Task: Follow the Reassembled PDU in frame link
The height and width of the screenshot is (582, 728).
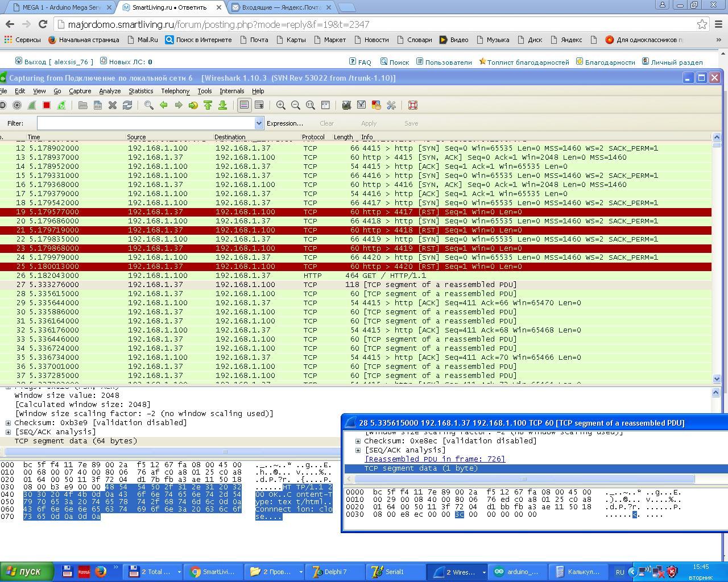Action: coord(435,459)
